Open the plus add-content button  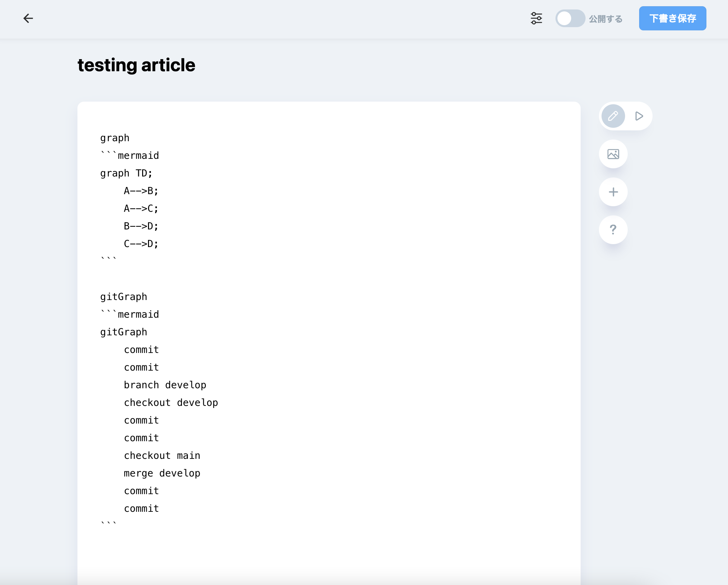[x=613, y=192]
